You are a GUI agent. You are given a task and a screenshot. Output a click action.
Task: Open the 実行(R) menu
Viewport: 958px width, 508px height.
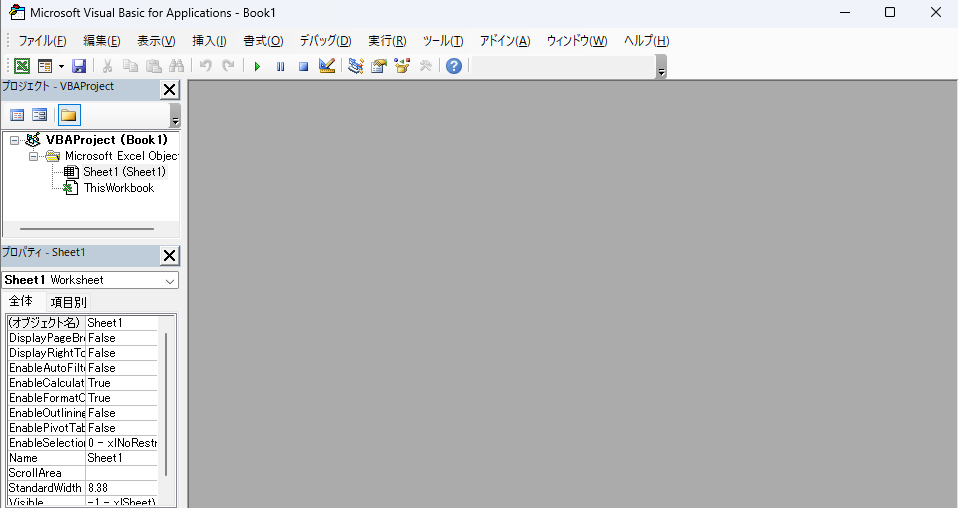coord(387,41)
